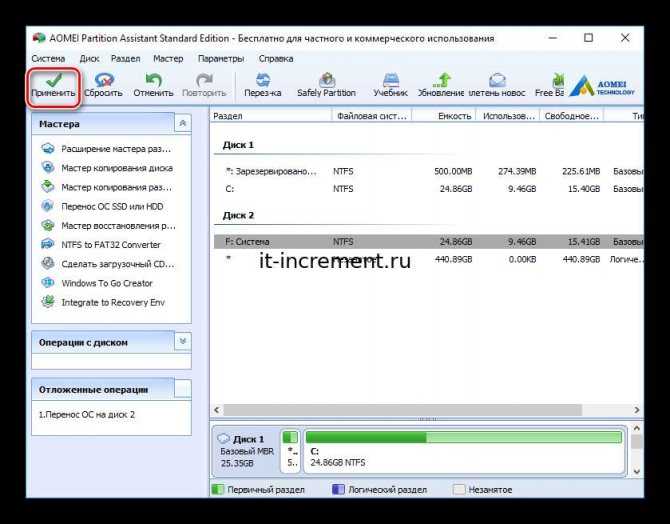Viewport: 670px width, 524px height.
Task: Click the Повторить (Redo) toolbar icon
Action: 204,80
